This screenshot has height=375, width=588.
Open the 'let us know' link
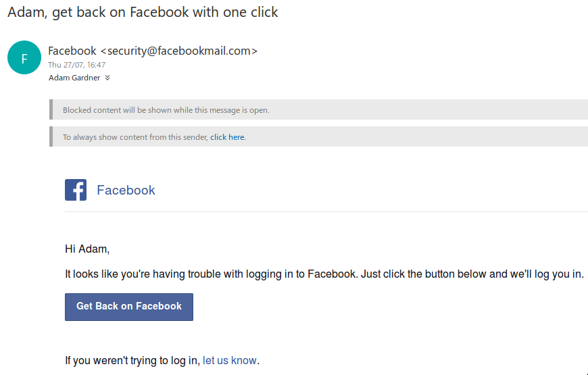(230, 360)
